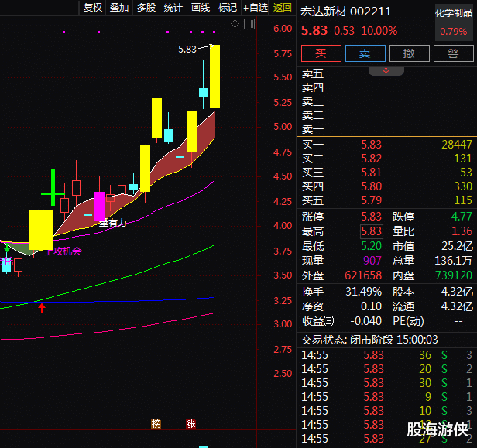Click the 换手 value 31.49%

[x=363, y=292]
